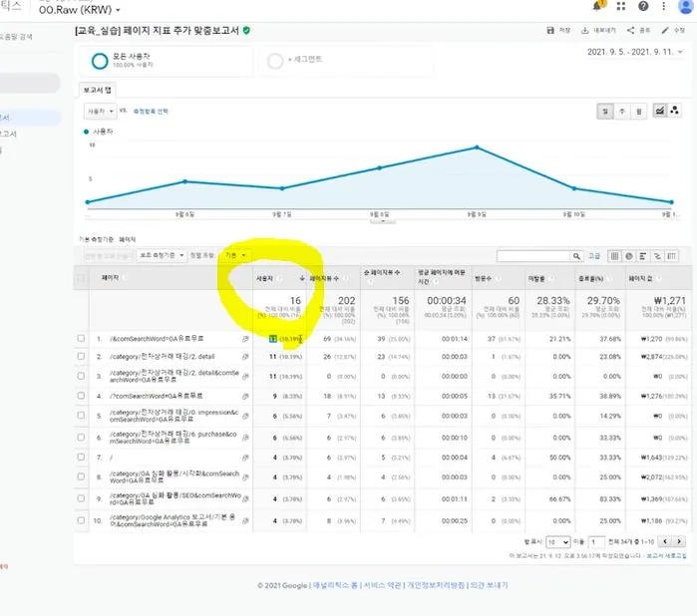Click the refresh report (보고서 새로고침) link
The width and height of the screenshot is (697, 616).
click(x=666, y=555)
